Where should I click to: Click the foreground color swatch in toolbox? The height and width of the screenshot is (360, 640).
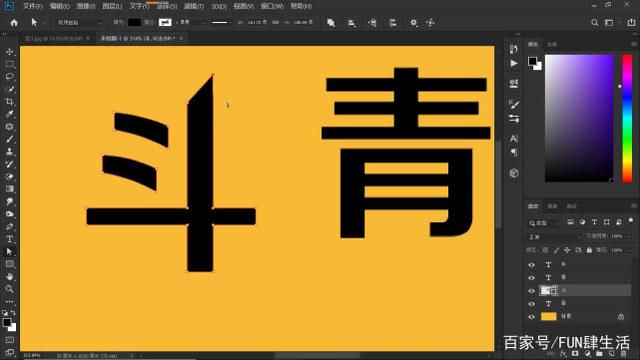pyautogui.click(x=7, y=322)
